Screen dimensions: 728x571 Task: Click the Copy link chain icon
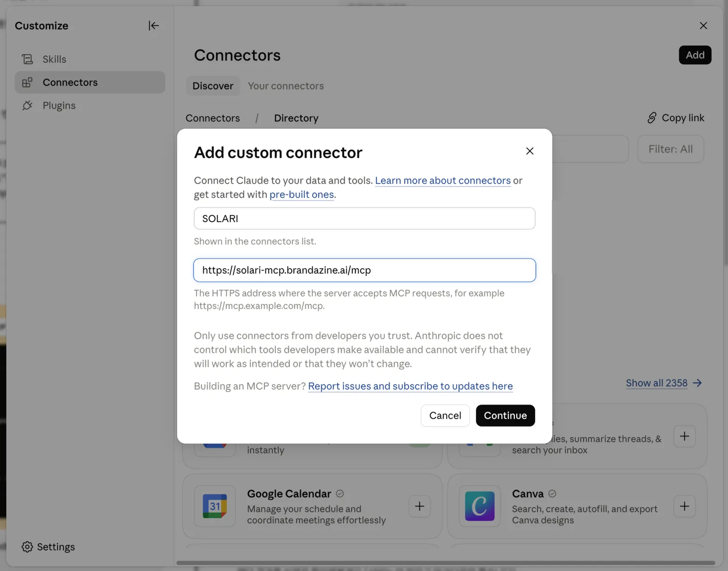[652, 118]
